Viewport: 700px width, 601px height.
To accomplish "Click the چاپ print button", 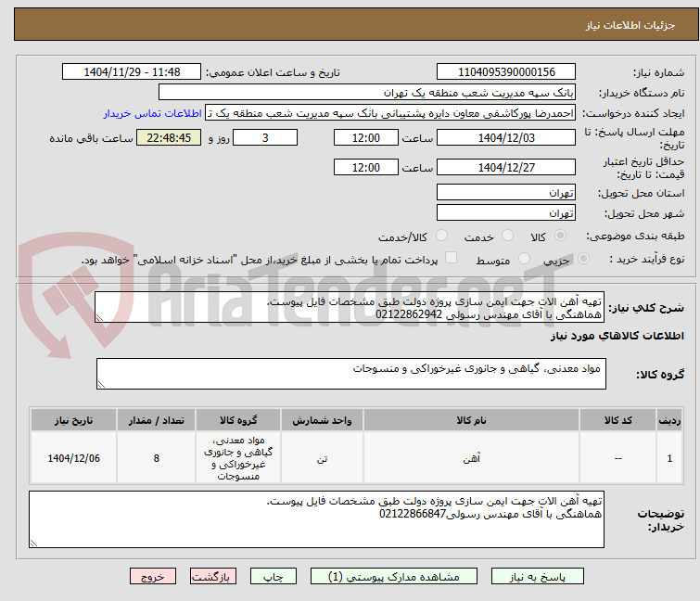I will click(x=274, y=576).
